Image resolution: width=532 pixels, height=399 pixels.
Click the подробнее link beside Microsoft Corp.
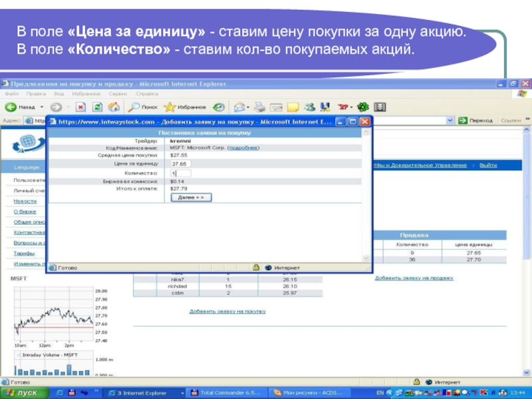(243, 148)
